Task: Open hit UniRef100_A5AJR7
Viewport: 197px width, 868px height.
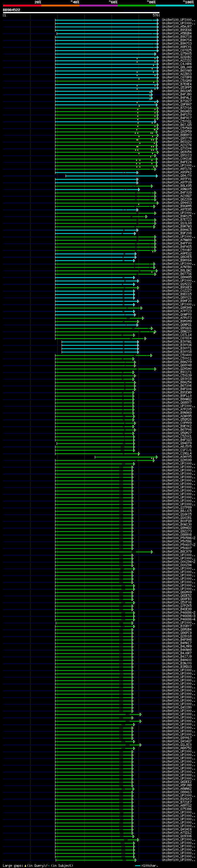Action: click(177, 26)
